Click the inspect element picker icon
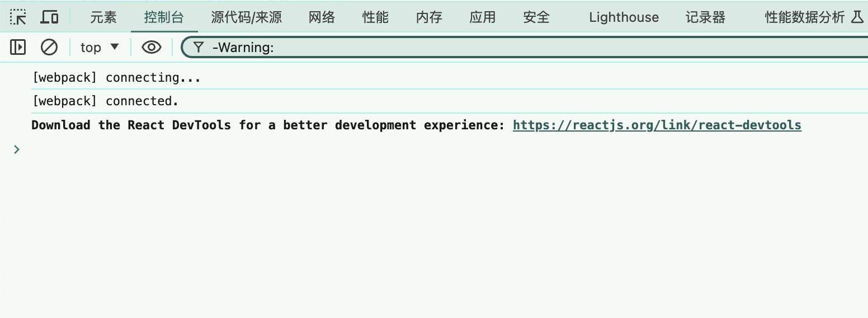Viewport: 868px width, 318px height. (x=18, y=17)
